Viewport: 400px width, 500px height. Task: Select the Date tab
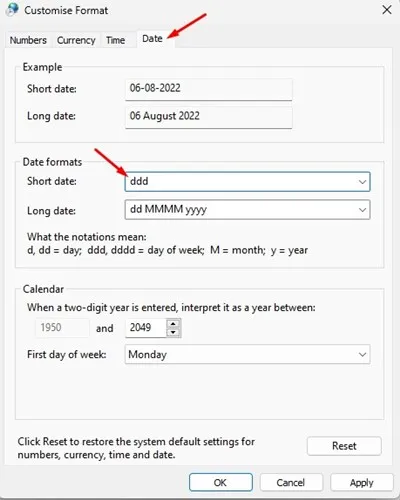tap(152, 39)
